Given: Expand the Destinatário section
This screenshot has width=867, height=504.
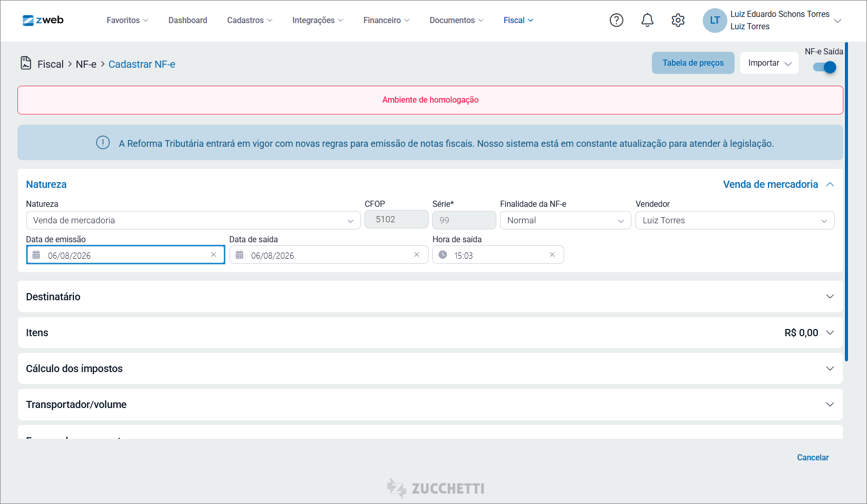Looking at the screenshot, I should [430, 297].
